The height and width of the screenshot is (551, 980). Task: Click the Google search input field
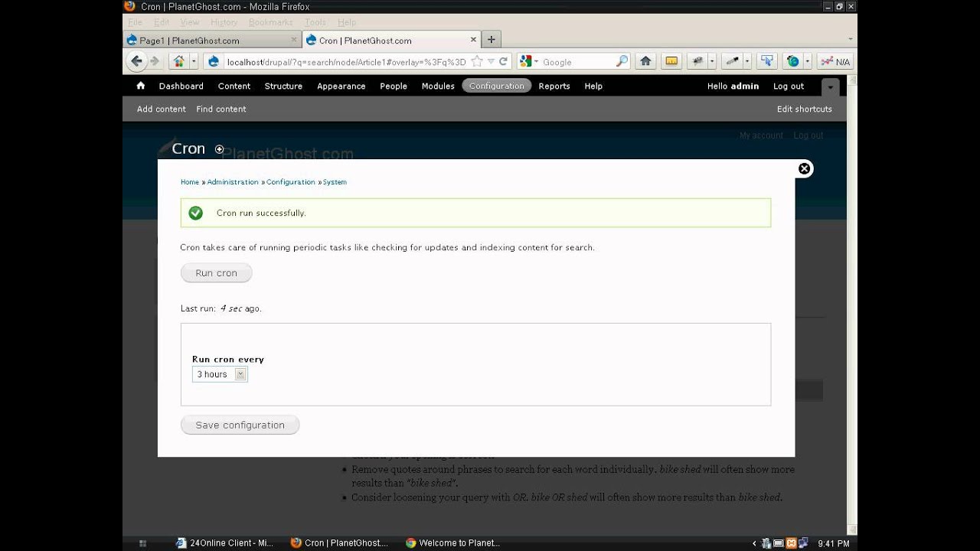(578, 62)
